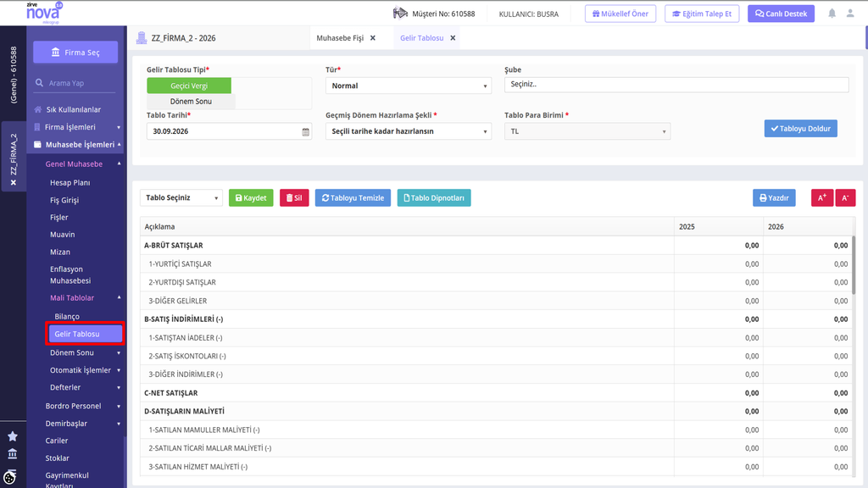This screenshot has height=488, width=868.
Task: Select Geçici Vergi table type
Action: point(189,86)
